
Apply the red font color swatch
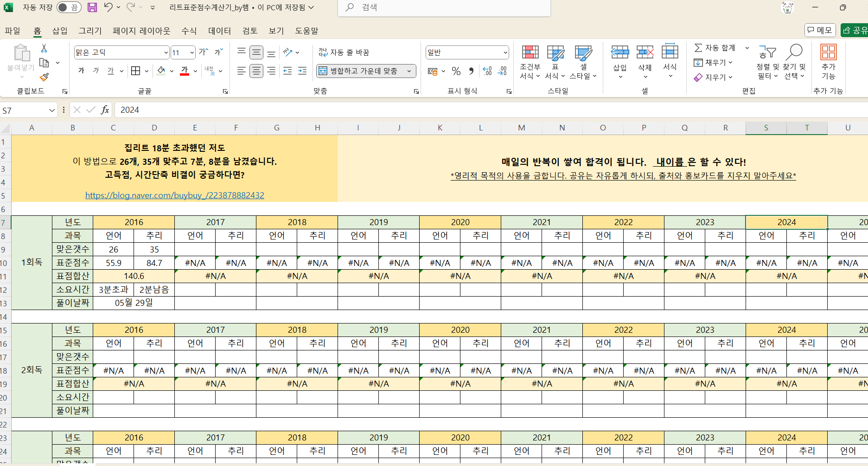pos(185,71)
